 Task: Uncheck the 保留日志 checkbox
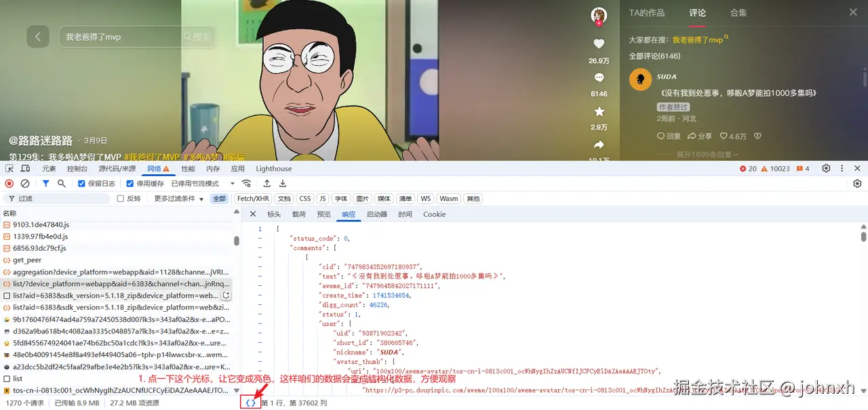tap(81, 184)
